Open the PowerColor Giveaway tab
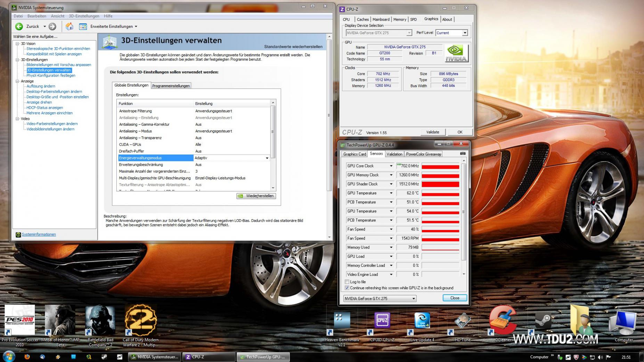The width and height of the screenshot is (644, 362). 424,154
